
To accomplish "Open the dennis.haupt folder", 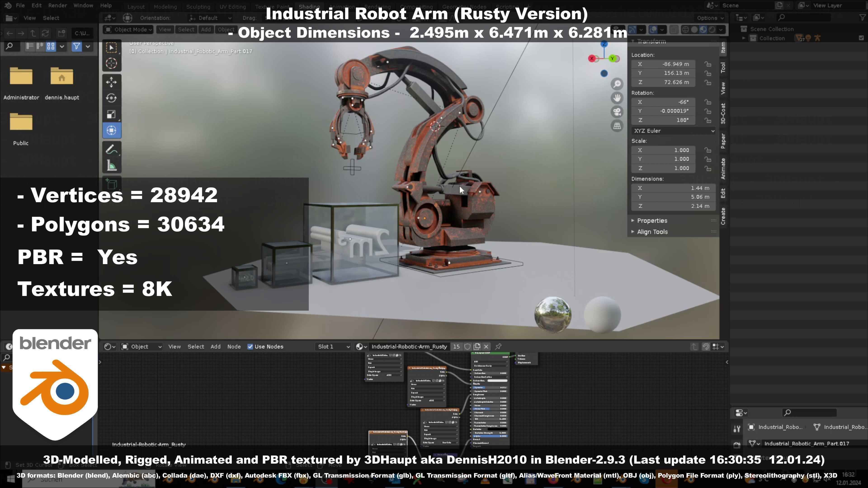I will [62, 83].
